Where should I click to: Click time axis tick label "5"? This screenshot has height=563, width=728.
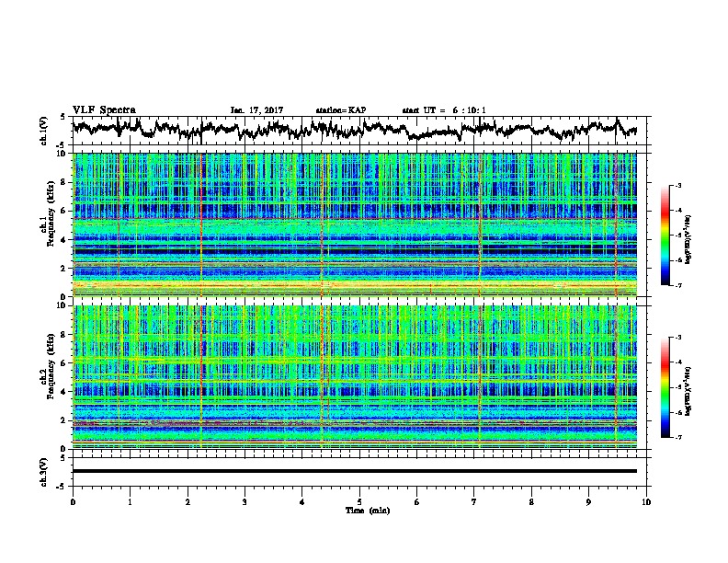[359, 501]
